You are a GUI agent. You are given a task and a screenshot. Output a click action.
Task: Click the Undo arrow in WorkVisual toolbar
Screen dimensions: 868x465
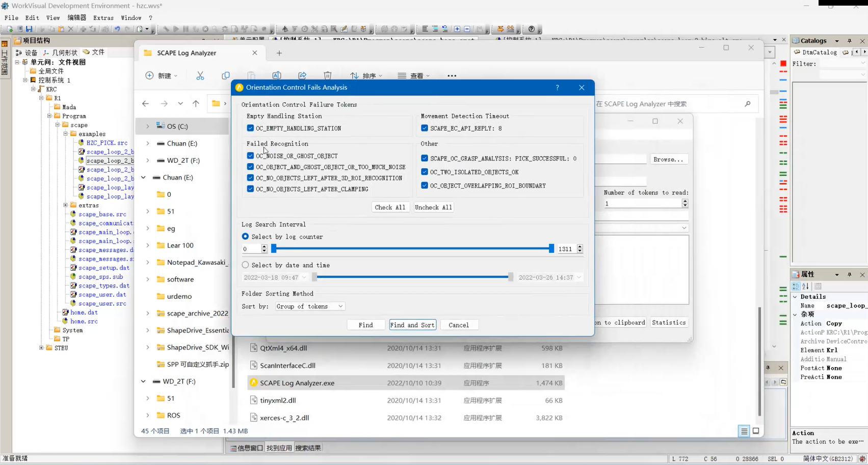(x=117, y=29)
